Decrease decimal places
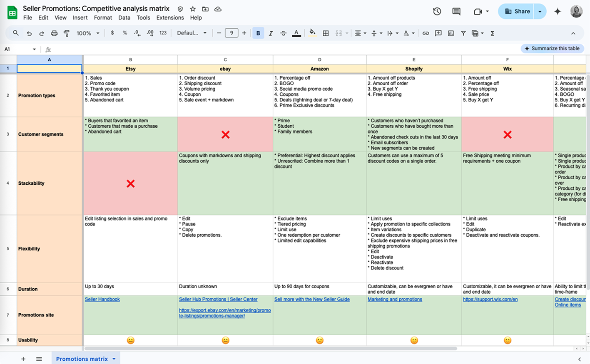The height and width of the screenshot is (364, 590). coord(137,33)
